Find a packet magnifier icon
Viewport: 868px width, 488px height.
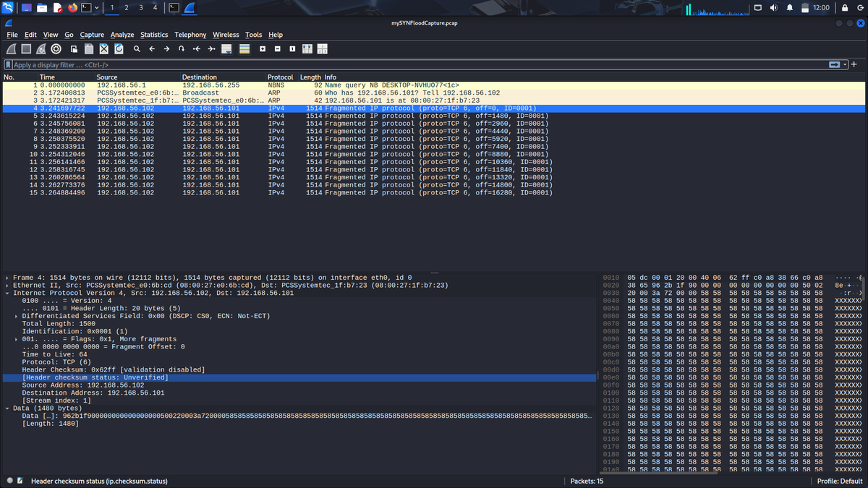(x=137, y=49)
